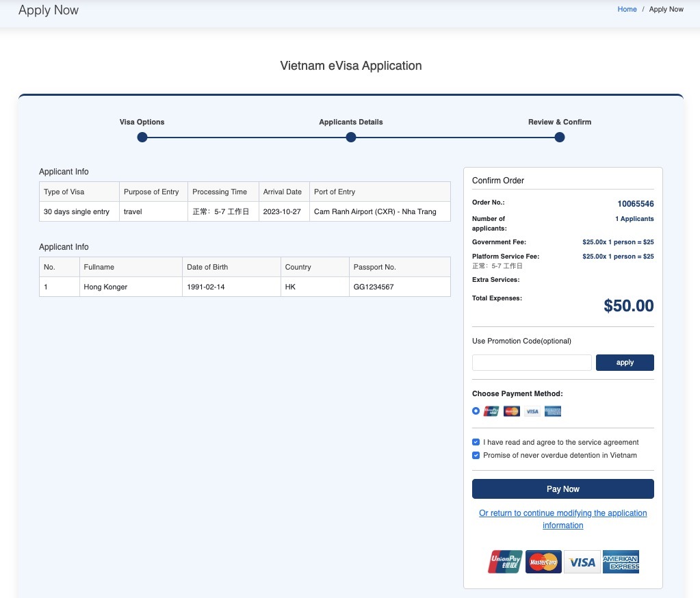Select the card payment method radio button

[x=476, y=411]
